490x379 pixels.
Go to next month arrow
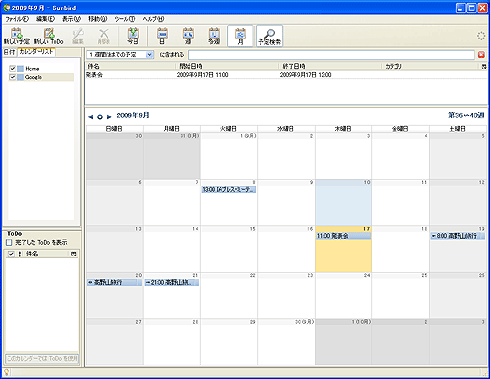pos(109,117)
